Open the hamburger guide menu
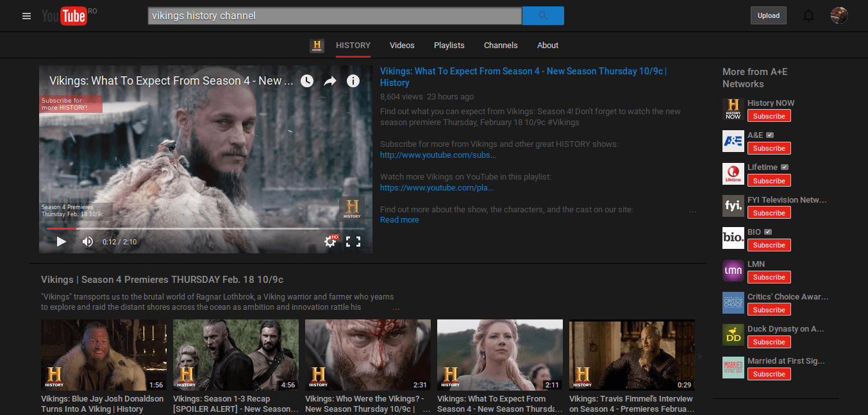 point(26,16)
